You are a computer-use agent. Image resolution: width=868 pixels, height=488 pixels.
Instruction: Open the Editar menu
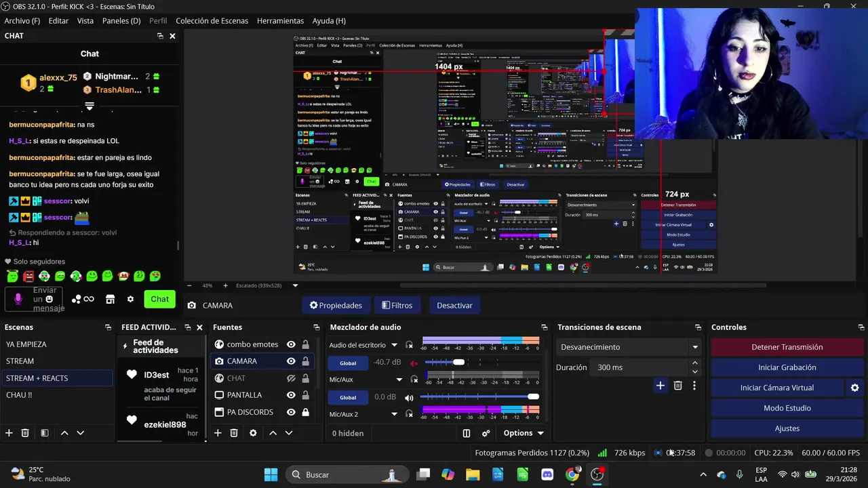click(x=58, y=21)
